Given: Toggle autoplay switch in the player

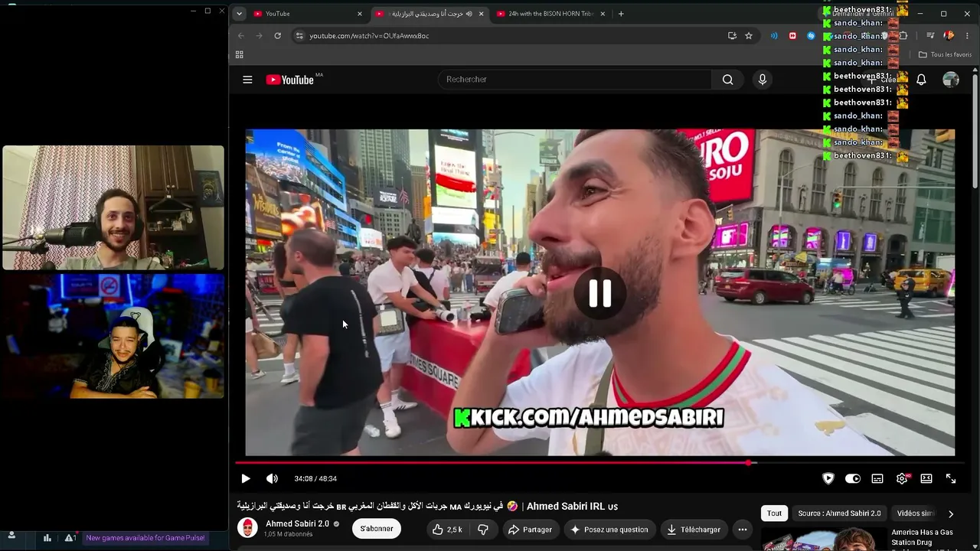Looking at the screenshot, I should click(852, 479).
